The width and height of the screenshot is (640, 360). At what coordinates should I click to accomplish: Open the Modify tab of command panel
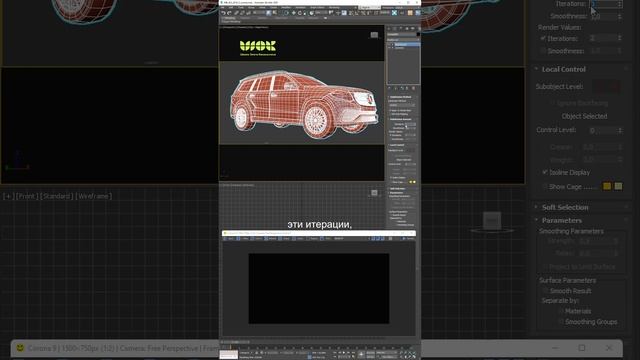(x=394, y=29)
